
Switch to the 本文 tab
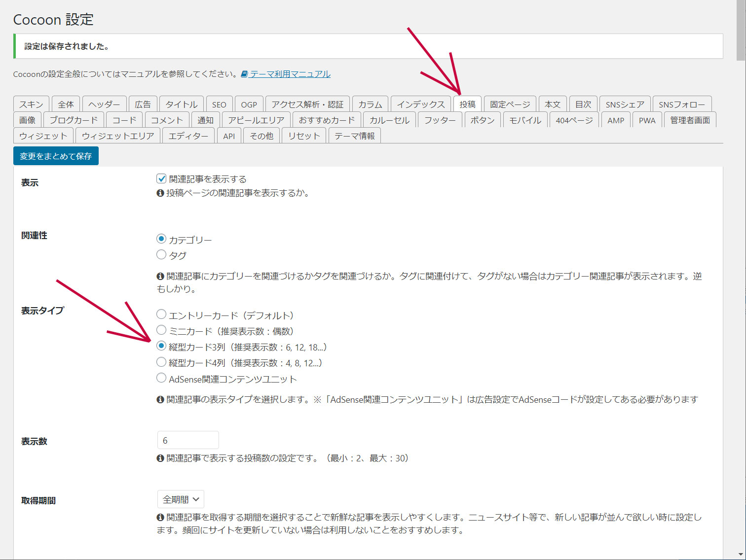[553, 104]
